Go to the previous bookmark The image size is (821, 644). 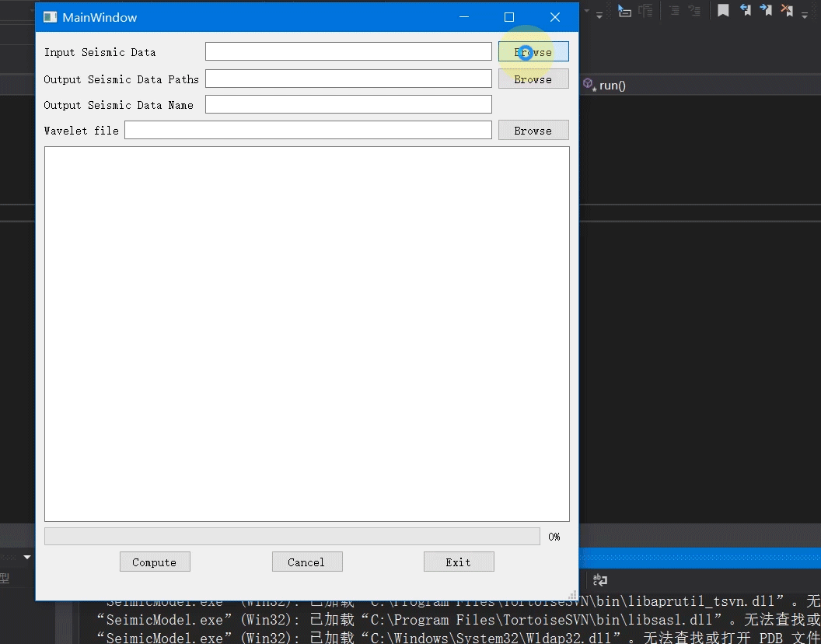click(x=746, y=10)
